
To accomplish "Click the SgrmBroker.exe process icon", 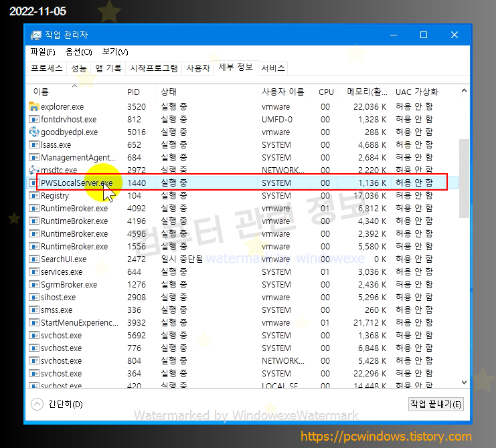I will (x=34, y=284).
